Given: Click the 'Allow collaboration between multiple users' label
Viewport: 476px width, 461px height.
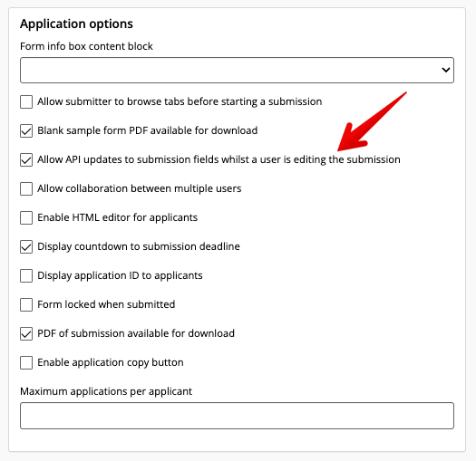Looking at the screenshot, I should (x=140, y=188).
